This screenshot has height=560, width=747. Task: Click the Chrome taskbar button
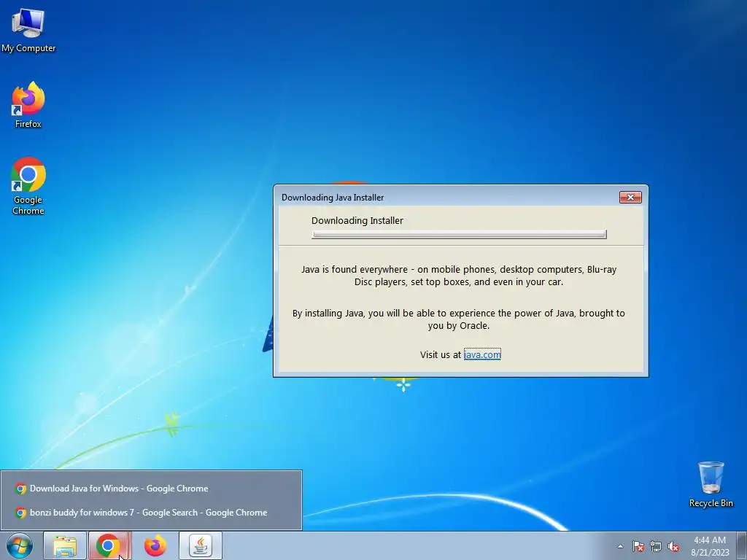tap(109, 545)
